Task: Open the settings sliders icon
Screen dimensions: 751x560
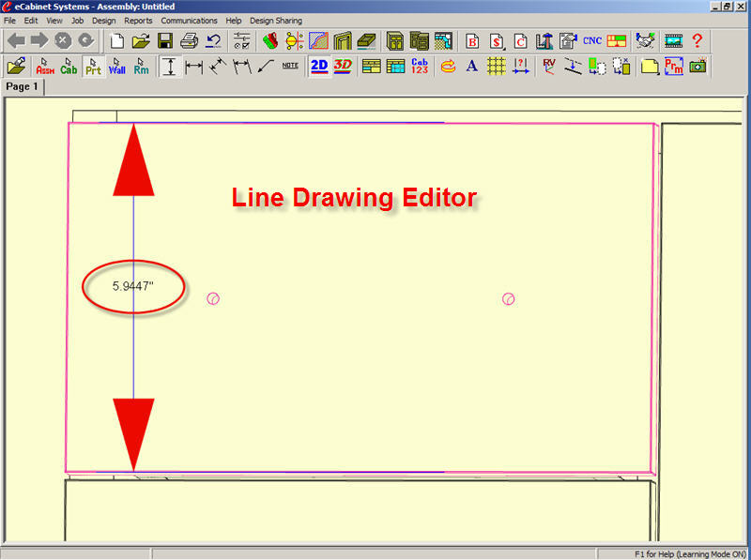Action: click(x=242, y=41)
